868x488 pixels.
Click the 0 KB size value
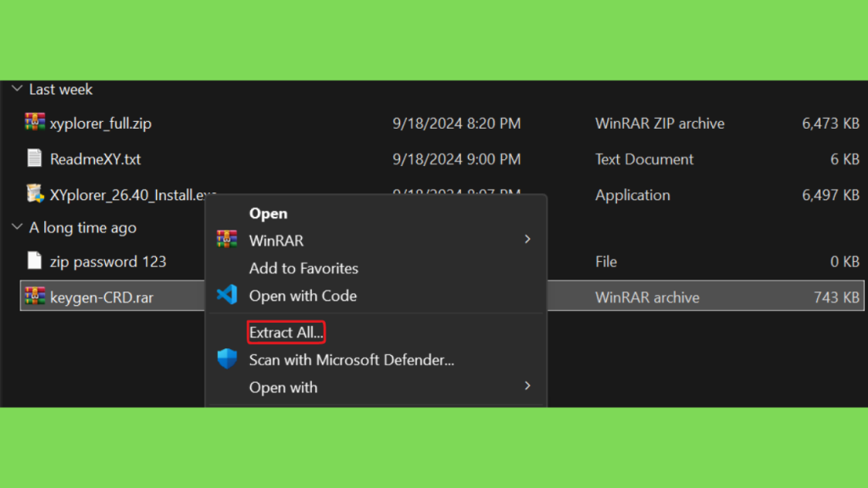[845, 261]
